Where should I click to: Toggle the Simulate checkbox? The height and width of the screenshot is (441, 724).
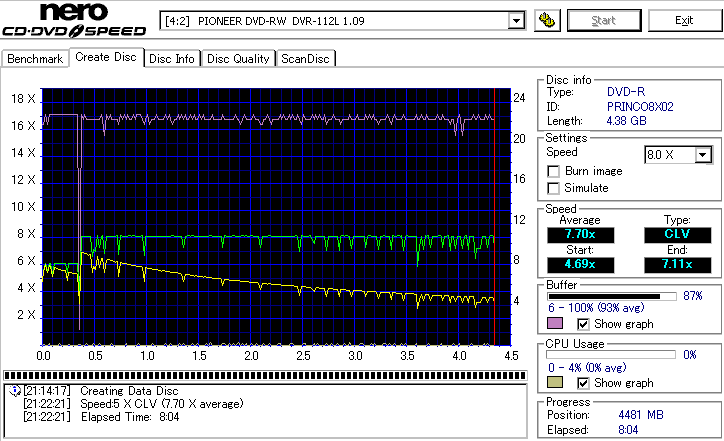553,188
